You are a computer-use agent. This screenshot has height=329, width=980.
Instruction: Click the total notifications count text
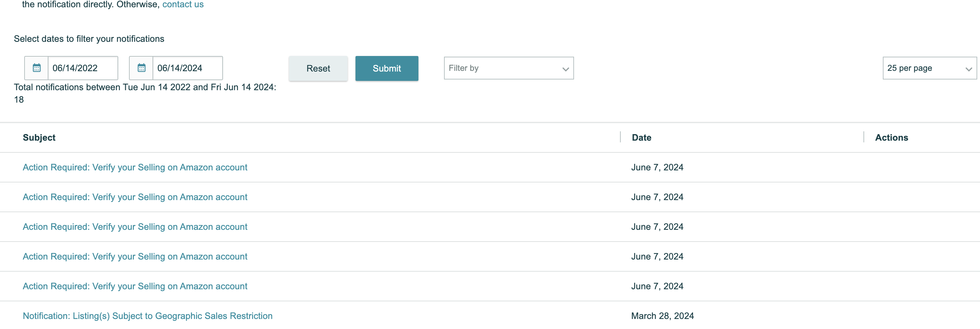[145, 93]
